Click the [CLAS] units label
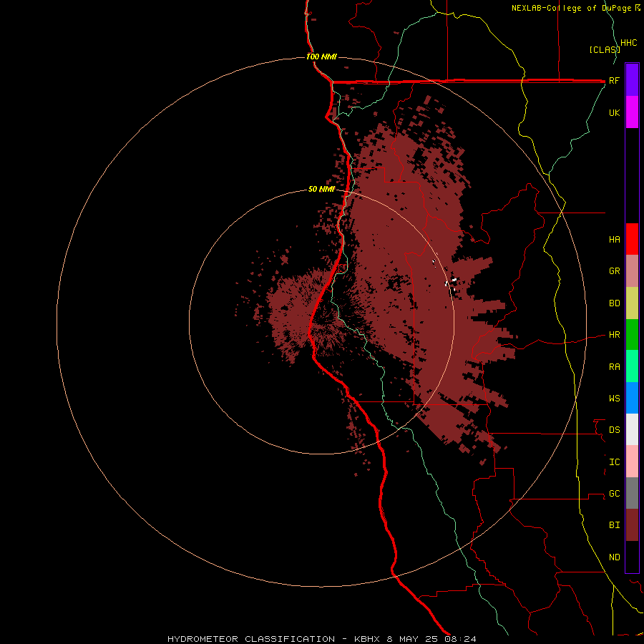Screen dimensions: 644x644 point(605,50)
